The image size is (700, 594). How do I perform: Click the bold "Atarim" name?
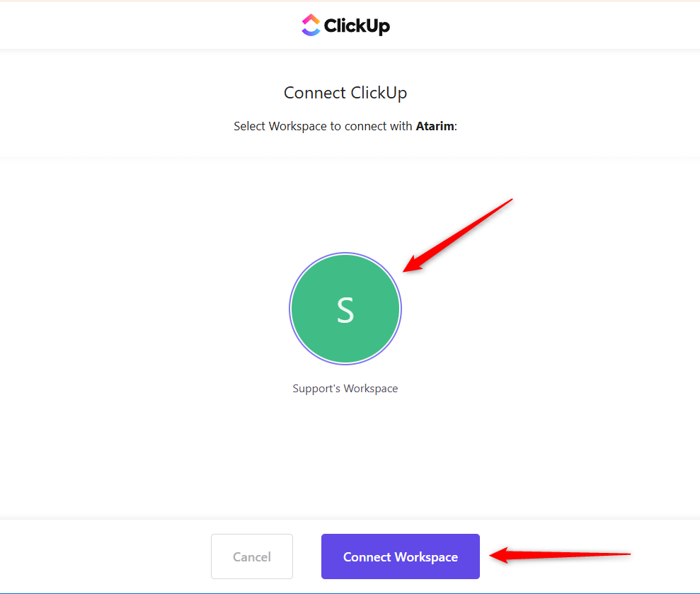click(435, 127)
